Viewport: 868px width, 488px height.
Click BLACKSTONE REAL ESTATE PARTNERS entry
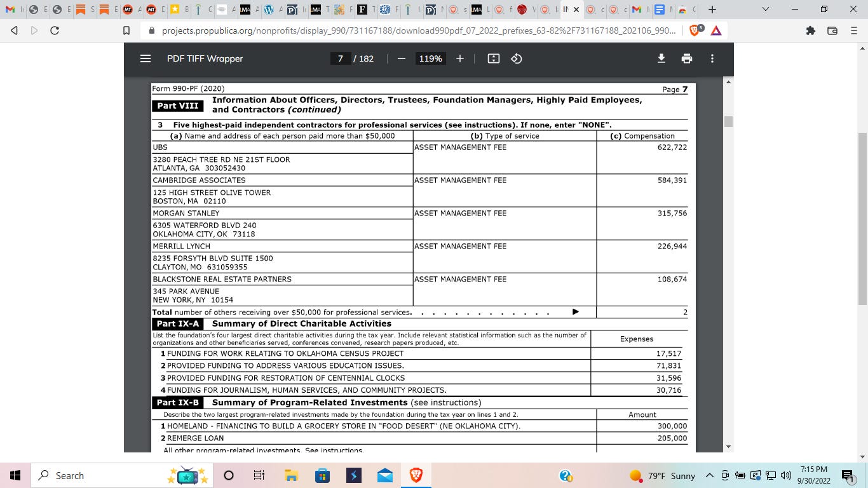(222, 279)
